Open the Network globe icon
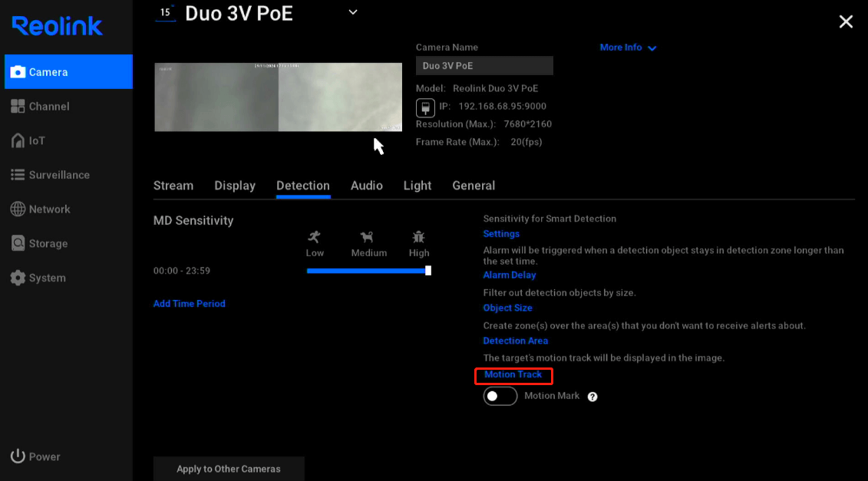The width and height of the screenshot is (868, 481). click(x=18, y=209)
